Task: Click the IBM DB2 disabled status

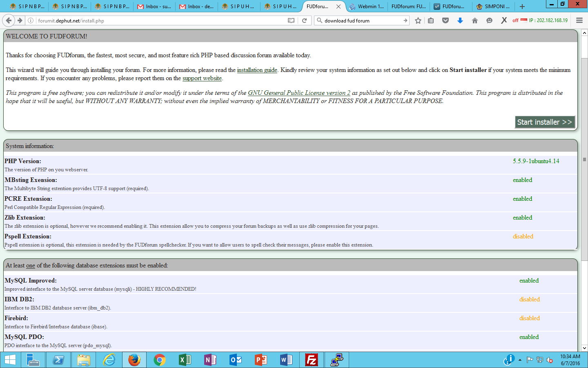Action: tap(530, 299)
